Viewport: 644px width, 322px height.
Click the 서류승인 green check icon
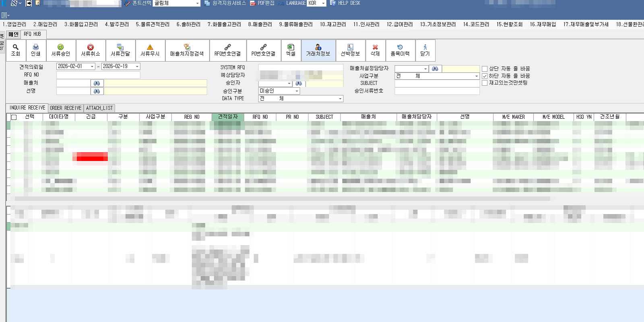pyautogui.click(x=61, y=47)
